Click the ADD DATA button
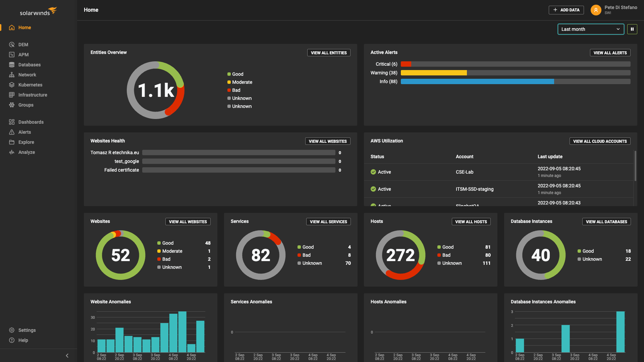Image resolution: width=644 pixels, height=362 pixels. (x=566, y=10)
